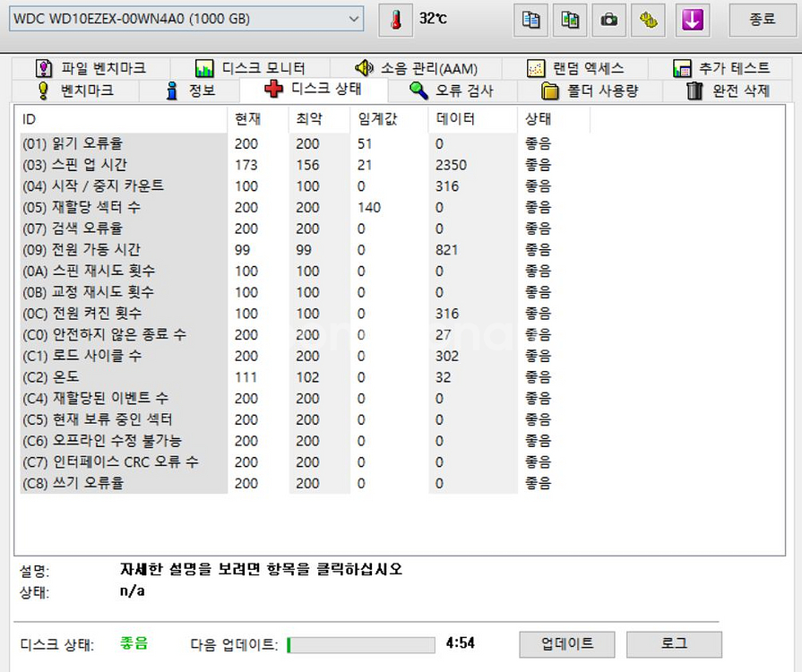Click the 업데이트 button
This screenshot has width=802, height=672.
click(x=567, y=644)
